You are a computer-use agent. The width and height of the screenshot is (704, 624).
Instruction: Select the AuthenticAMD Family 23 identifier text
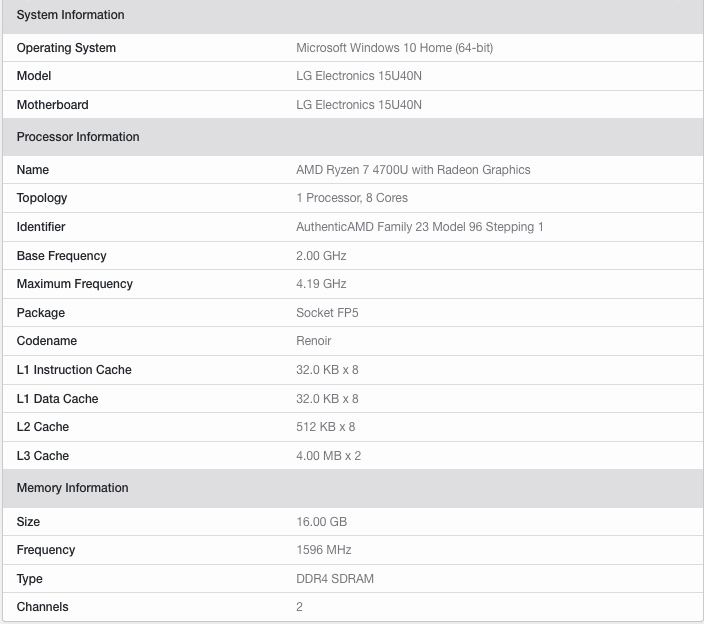[419, 227]
